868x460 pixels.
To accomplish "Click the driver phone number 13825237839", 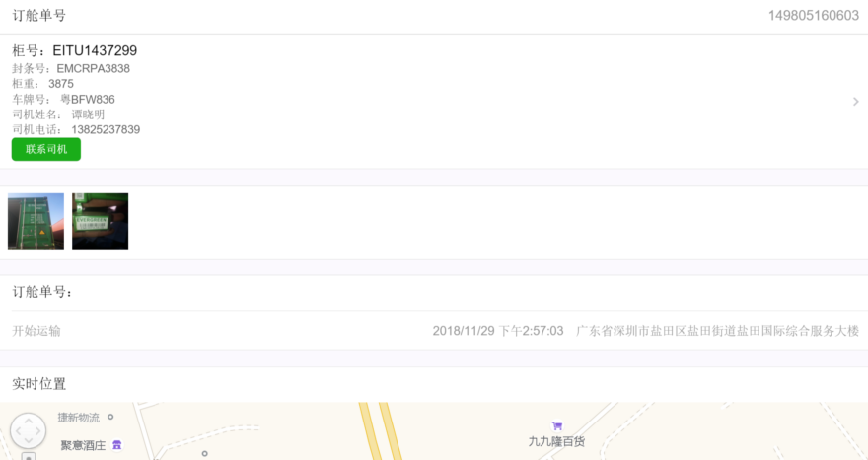I will (x=106, y=129).
